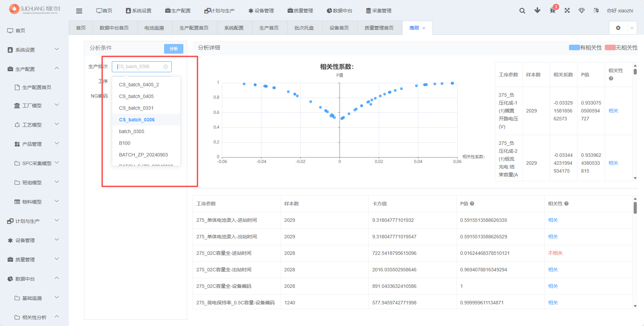Click the question mark icon beside 相关性 in top table
The height and width of the screenshot is (326, 644).
tap(611, 78)
